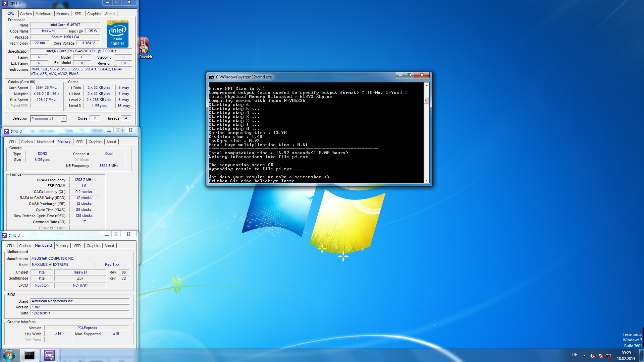Open the Processor #1 selection dropdown

[x=48, y=119]
